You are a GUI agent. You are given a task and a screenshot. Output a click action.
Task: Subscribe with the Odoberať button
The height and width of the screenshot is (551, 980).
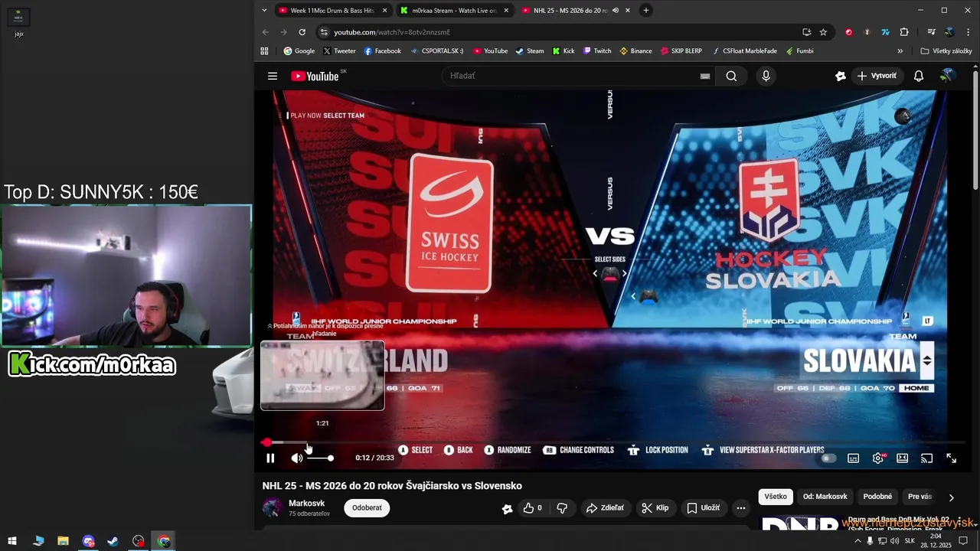[367, 507]
